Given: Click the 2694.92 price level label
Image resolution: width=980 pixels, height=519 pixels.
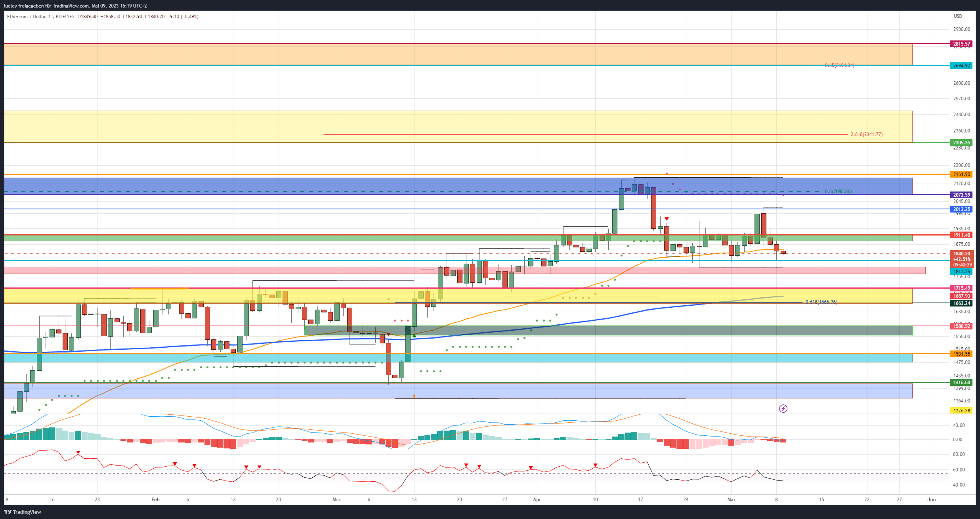Looking at the screenshot, I should click(962, 65).
